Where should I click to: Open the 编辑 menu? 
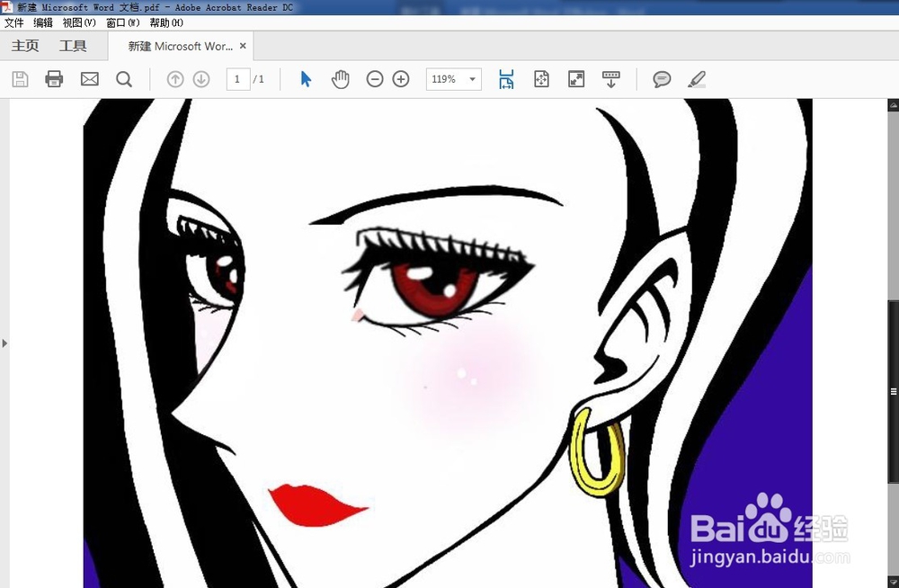point(43,23)
